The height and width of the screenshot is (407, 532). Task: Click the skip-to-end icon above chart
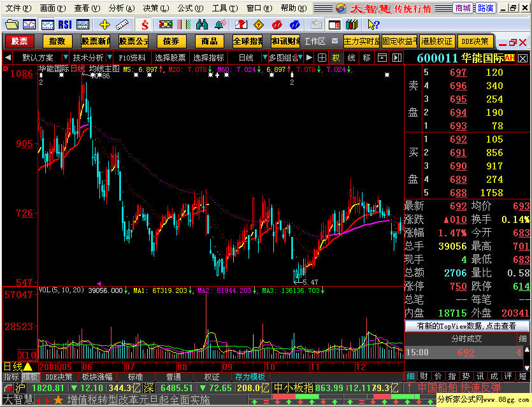(397, 58)
